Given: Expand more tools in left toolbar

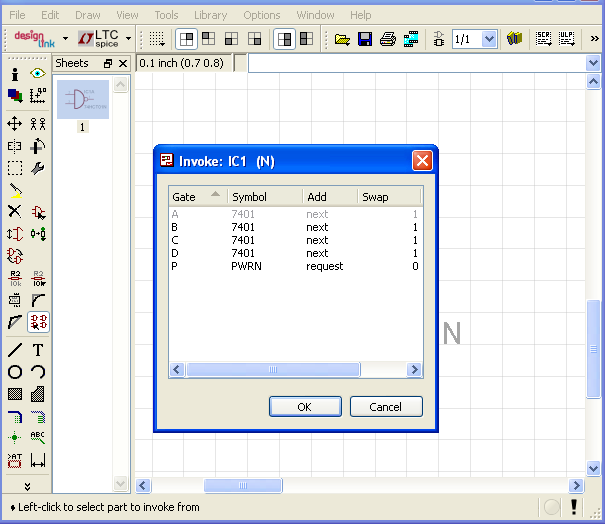Looking at the screenshot, I should click(27, 486).
